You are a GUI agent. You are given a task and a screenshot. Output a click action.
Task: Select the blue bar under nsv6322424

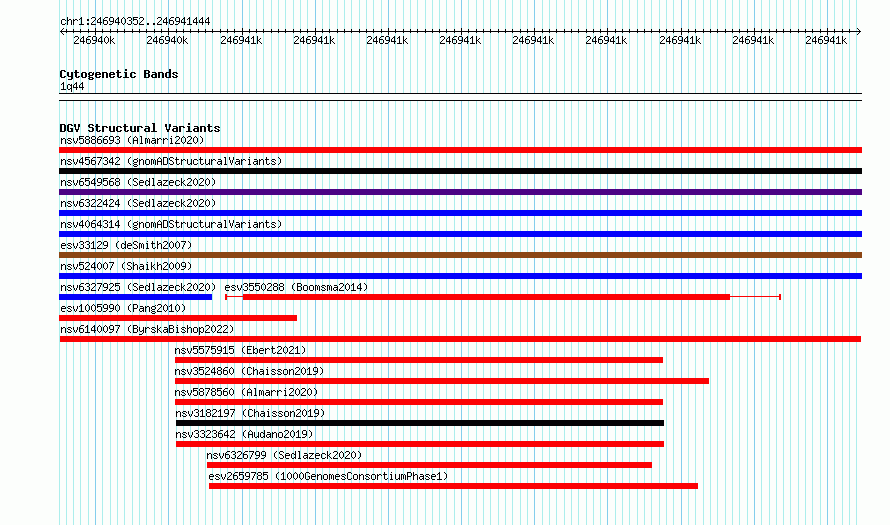pos(460,213)
